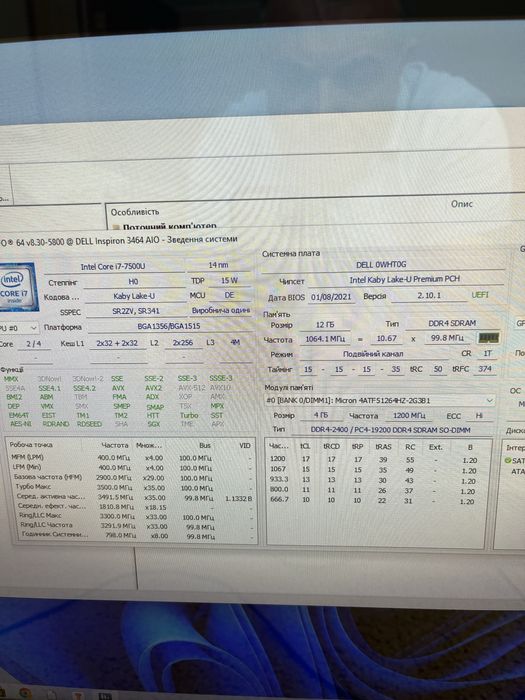Click the Kaby Lake-U codename field
This screenshot has height=700, width=525.
click(133, 296)
